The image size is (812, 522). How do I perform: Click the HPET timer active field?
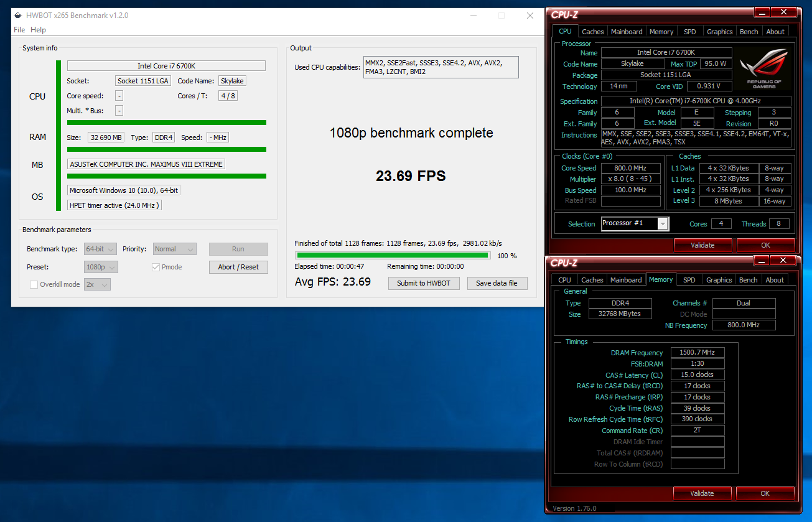pyautogui.click(x=114, y=205)
